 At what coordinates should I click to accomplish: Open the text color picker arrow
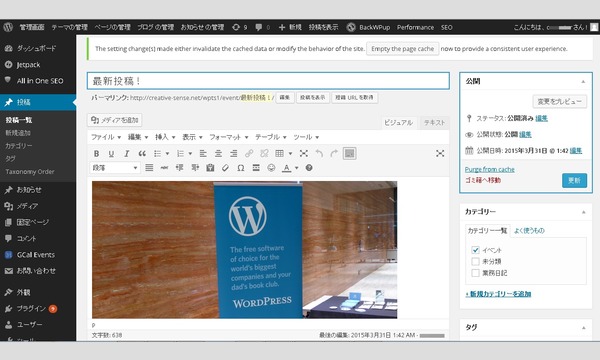[x=297, y=168]
